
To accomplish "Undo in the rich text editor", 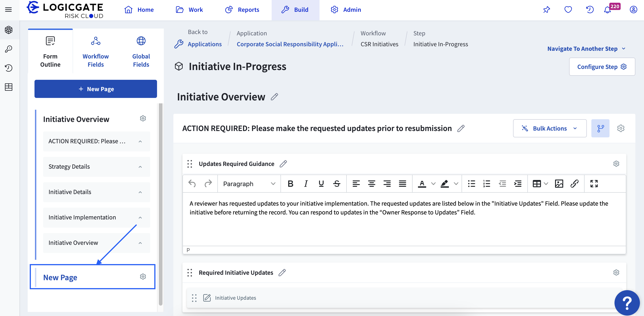I will click(192, 184).
